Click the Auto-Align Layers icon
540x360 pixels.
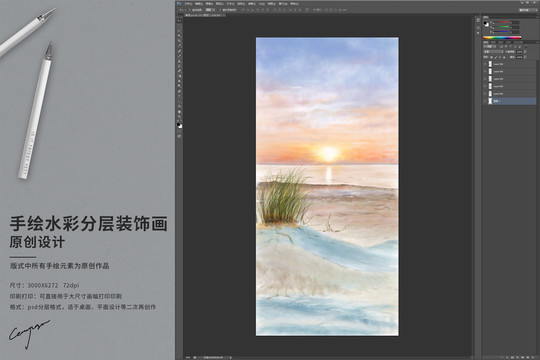[307, 10]
